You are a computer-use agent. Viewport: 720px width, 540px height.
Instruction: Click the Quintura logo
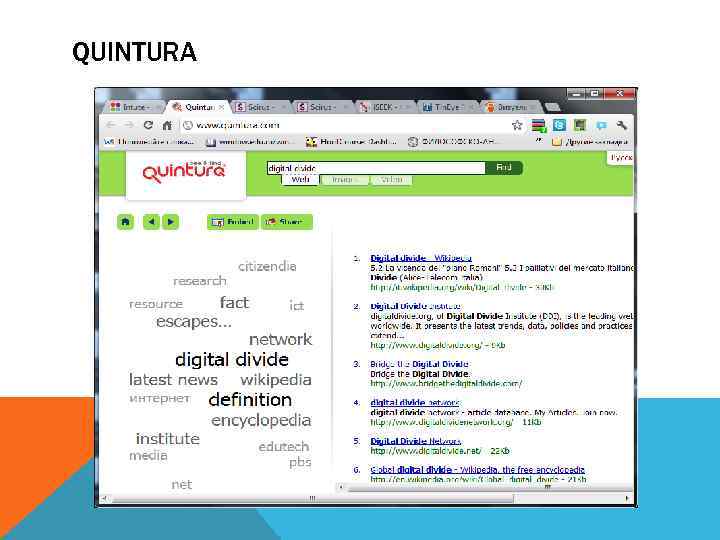click(x=185, y=173)
